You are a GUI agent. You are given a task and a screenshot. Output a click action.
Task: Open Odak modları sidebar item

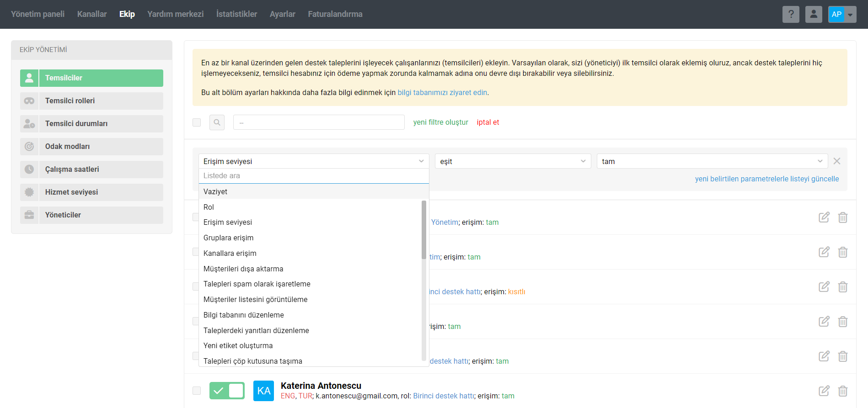click(x=91, y=147)
